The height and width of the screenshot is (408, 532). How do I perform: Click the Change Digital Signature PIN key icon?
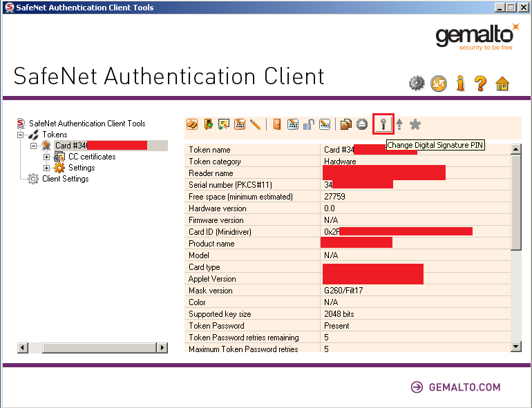(x=383, y=124)
